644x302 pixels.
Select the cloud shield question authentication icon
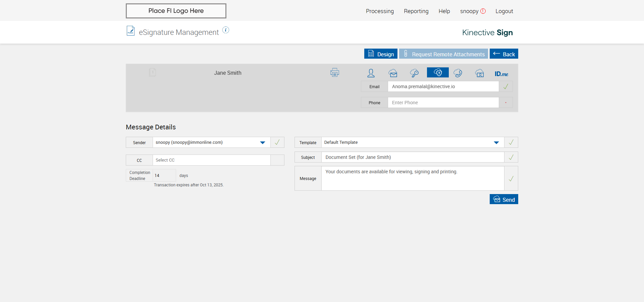coord(437,72)
